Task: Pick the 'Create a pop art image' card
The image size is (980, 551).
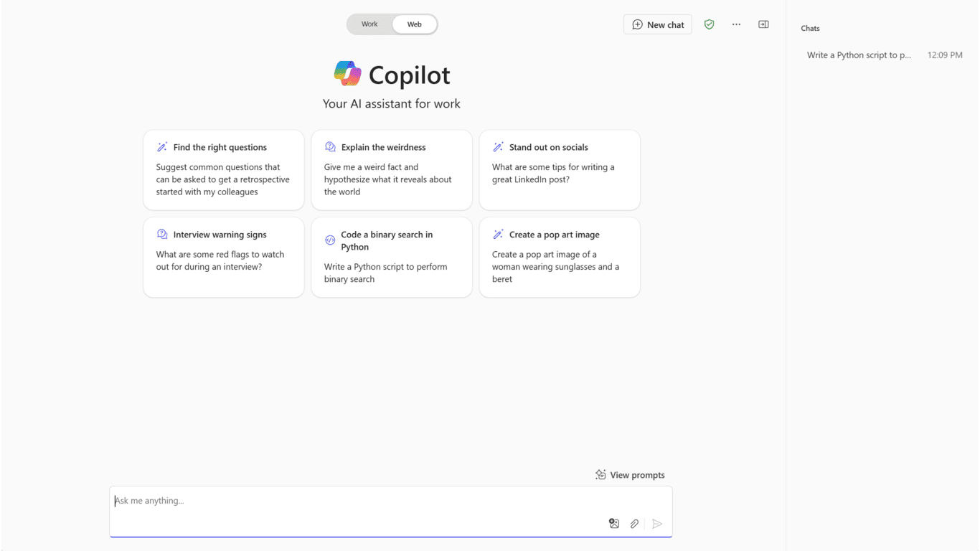Action: point(560,257)
